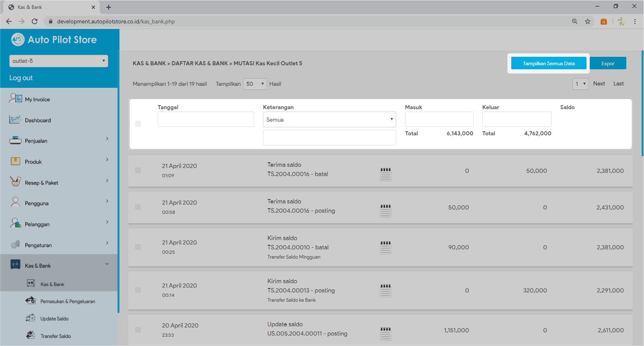644x346 pixels.
Task: Check the box for 21 April 01:09 row
Action: [x=138, y=170]
